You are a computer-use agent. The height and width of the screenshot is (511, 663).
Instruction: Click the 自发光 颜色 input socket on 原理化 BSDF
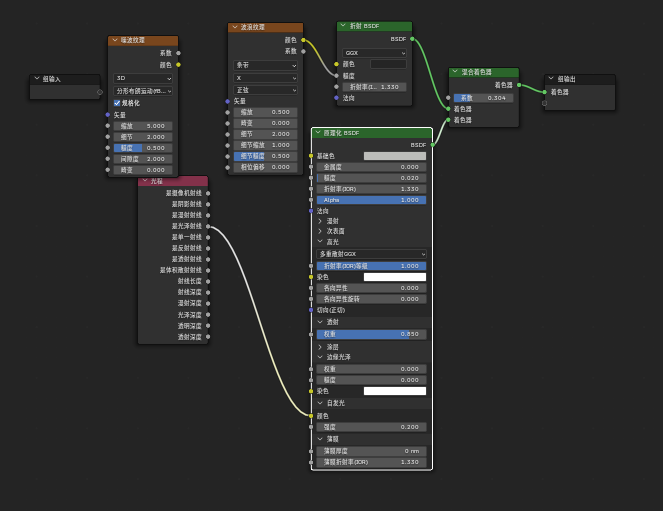(x=311, y=416)
